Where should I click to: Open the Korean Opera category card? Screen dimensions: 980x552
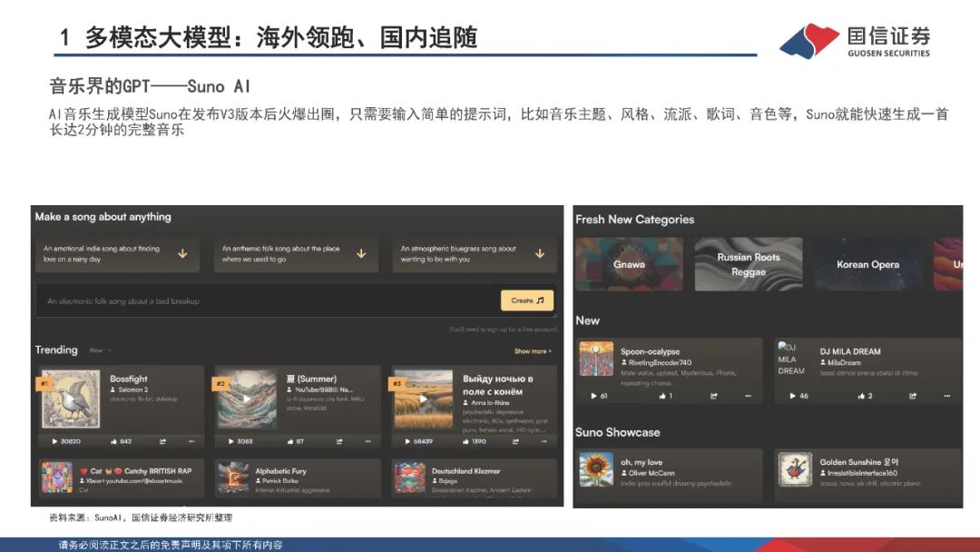868,264
